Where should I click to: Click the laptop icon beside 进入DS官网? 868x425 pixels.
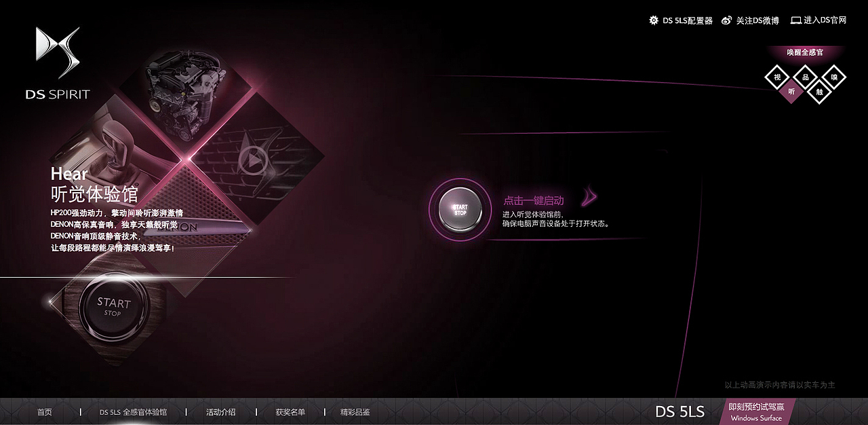tap(796, 20)
